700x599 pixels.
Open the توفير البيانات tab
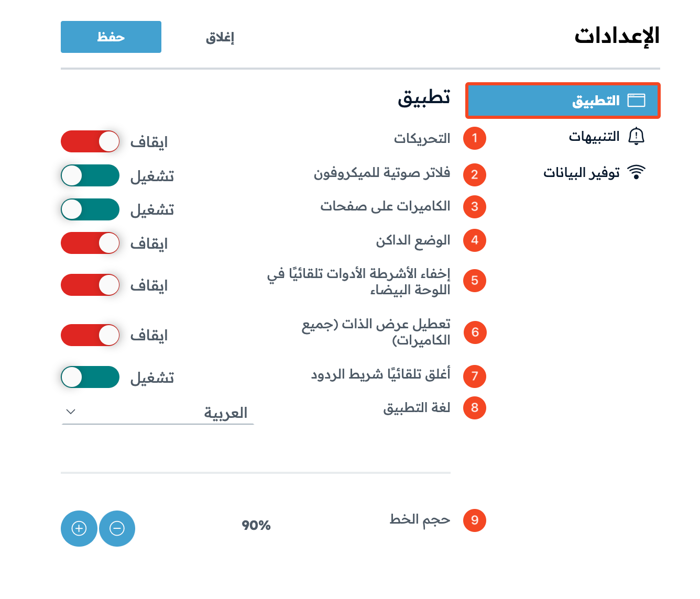[x=594, y=172]
